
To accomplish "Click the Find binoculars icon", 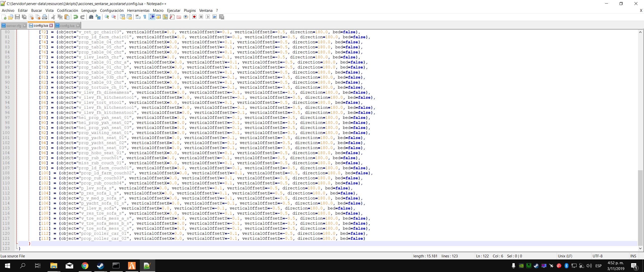I will click(91, 17).
